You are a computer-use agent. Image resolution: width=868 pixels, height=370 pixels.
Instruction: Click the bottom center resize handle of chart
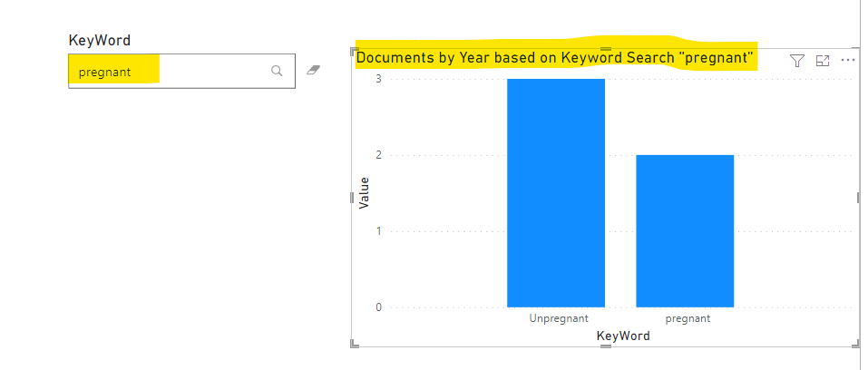point(606,346)
